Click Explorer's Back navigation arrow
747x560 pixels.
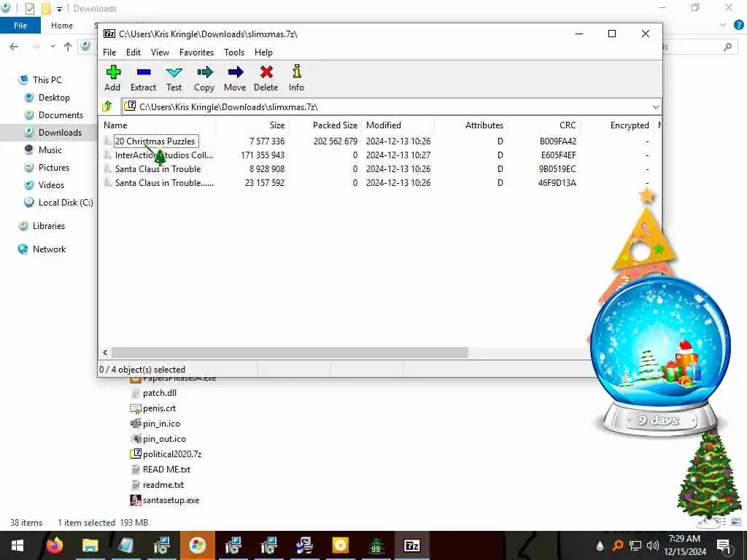point(15,47)
